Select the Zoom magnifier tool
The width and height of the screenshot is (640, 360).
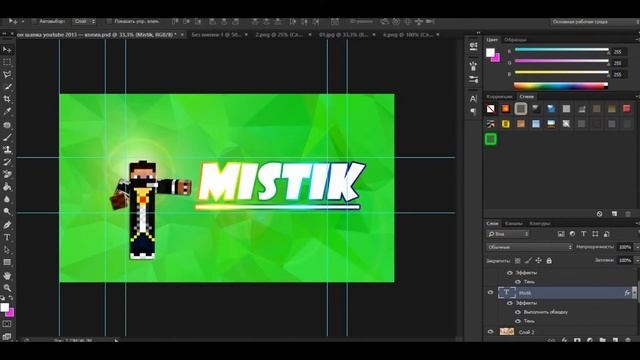tap(7, 288)
